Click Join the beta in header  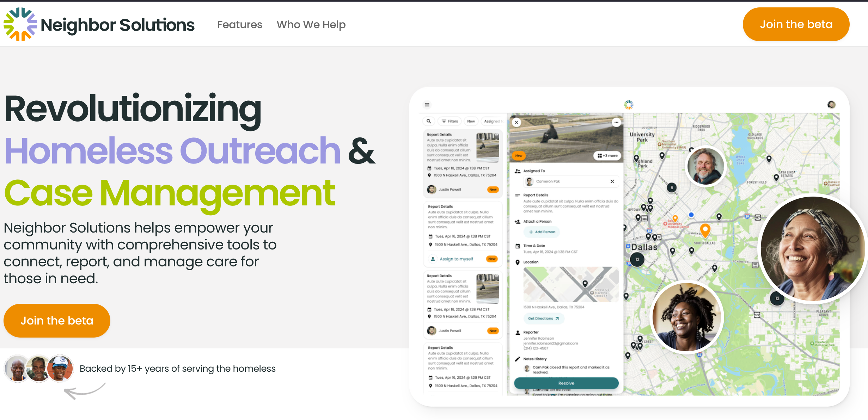796,24
